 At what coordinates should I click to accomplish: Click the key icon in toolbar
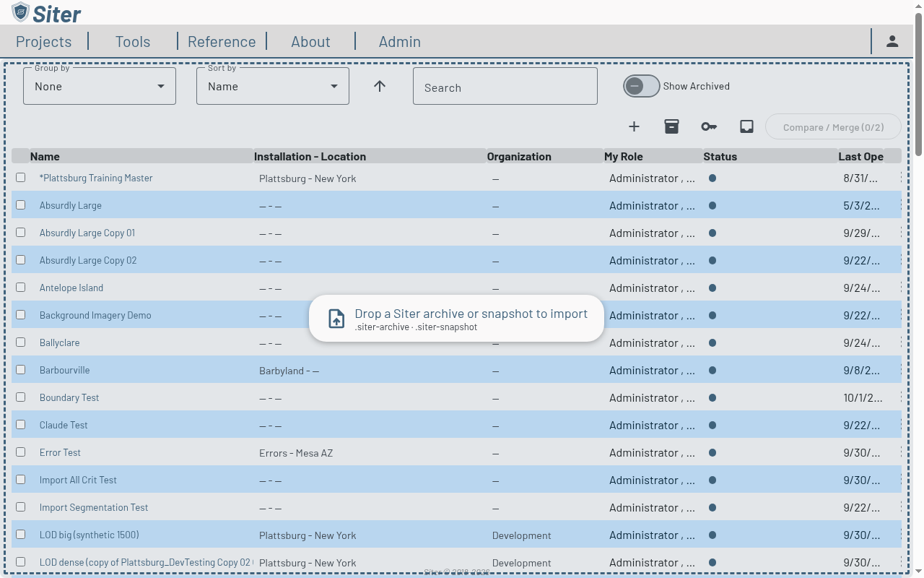pyautogui.click(x=709, y=126)
